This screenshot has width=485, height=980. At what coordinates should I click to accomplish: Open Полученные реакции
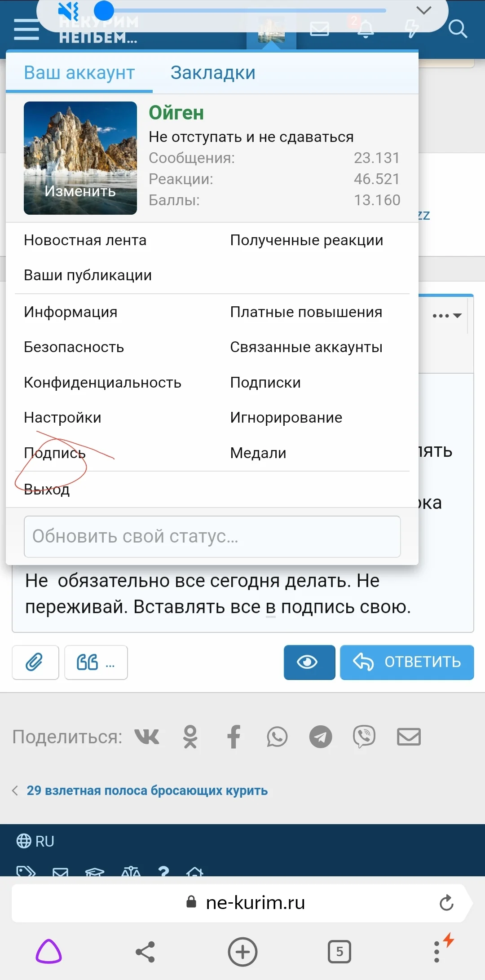[307, 240]
